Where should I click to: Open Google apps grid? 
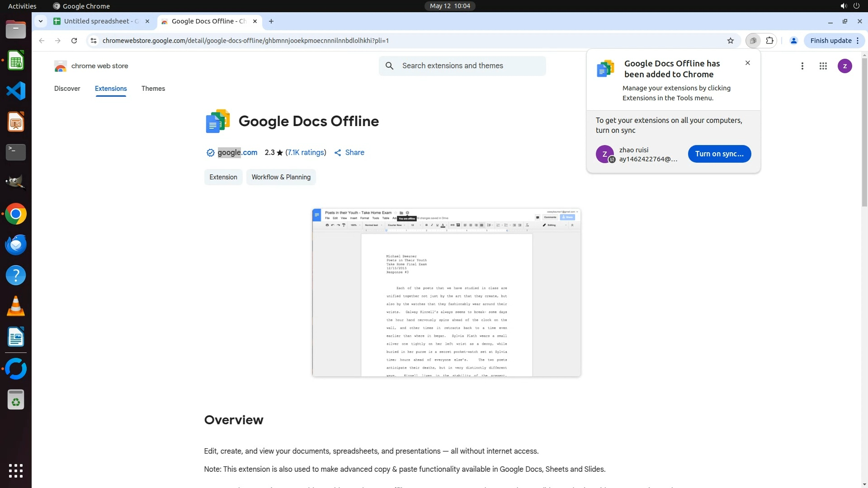823,66
